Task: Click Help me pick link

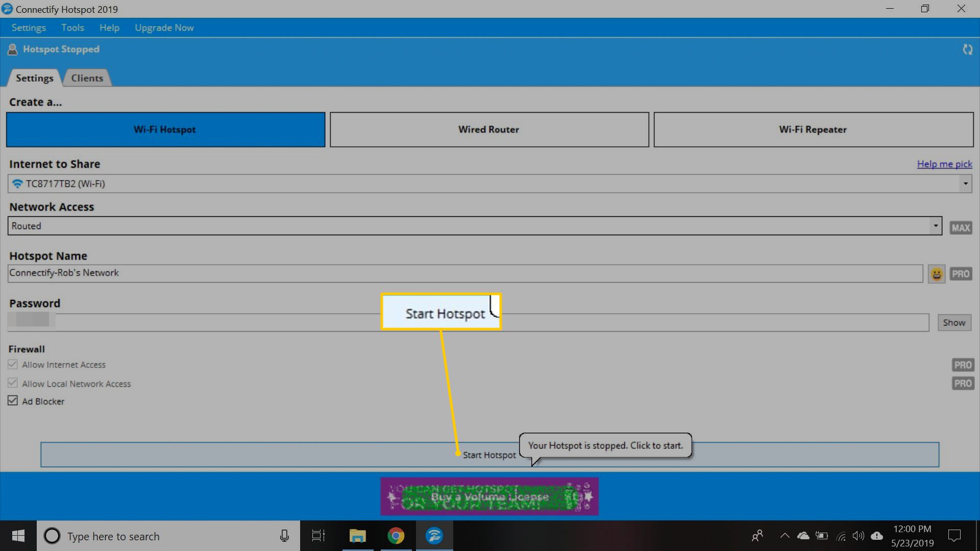Action: coord(944,164)
